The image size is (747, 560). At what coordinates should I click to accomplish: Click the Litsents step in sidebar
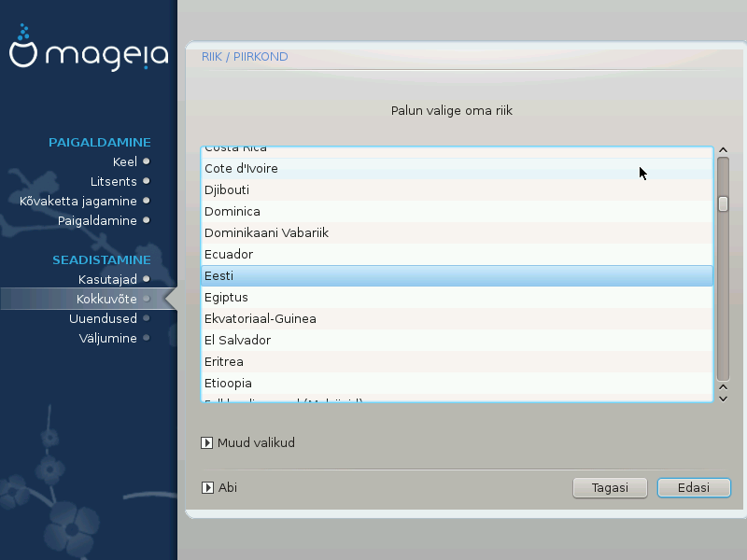[113, 181]
